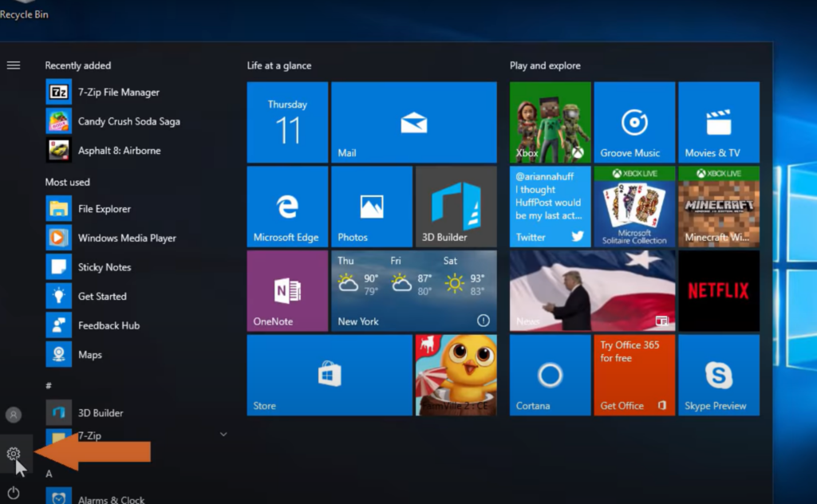817x504 pixels.
Task: Open the user account icon in Start
Action: 14,415
